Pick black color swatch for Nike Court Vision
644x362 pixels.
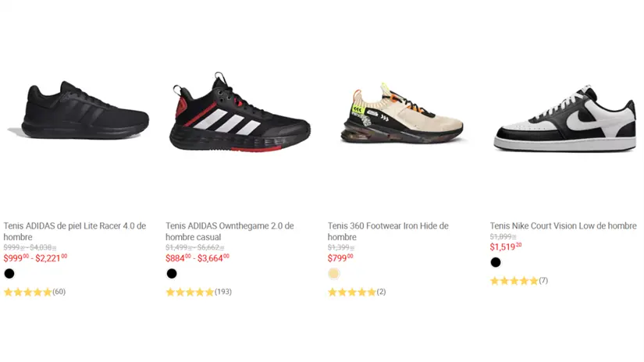pos(496,262)
